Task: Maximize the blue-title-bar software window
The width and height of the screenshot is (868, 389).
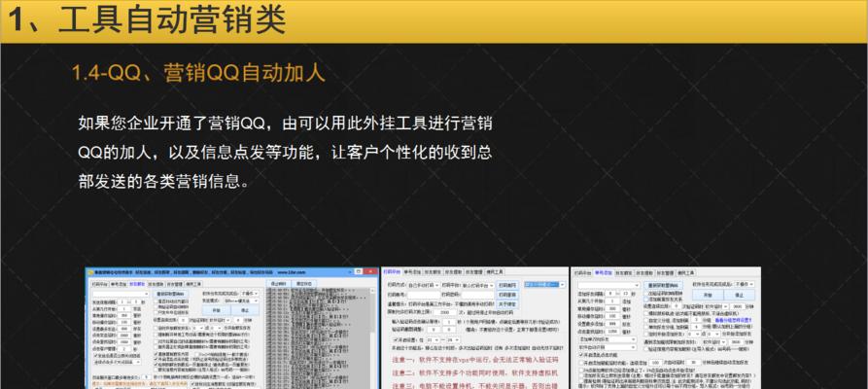Action: coord(358,271)
